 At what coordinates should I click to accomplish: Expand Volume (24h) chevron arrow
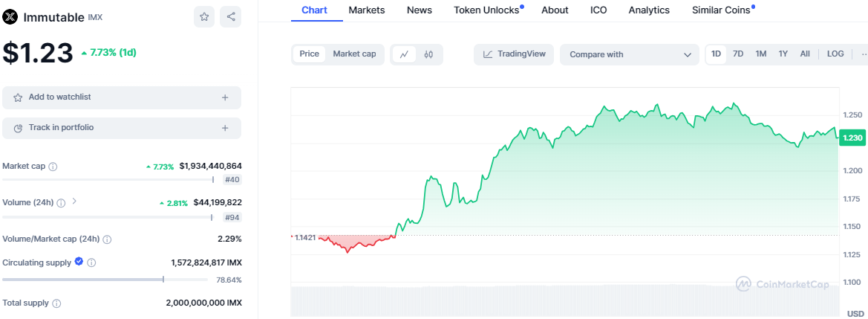click(74, 202)
